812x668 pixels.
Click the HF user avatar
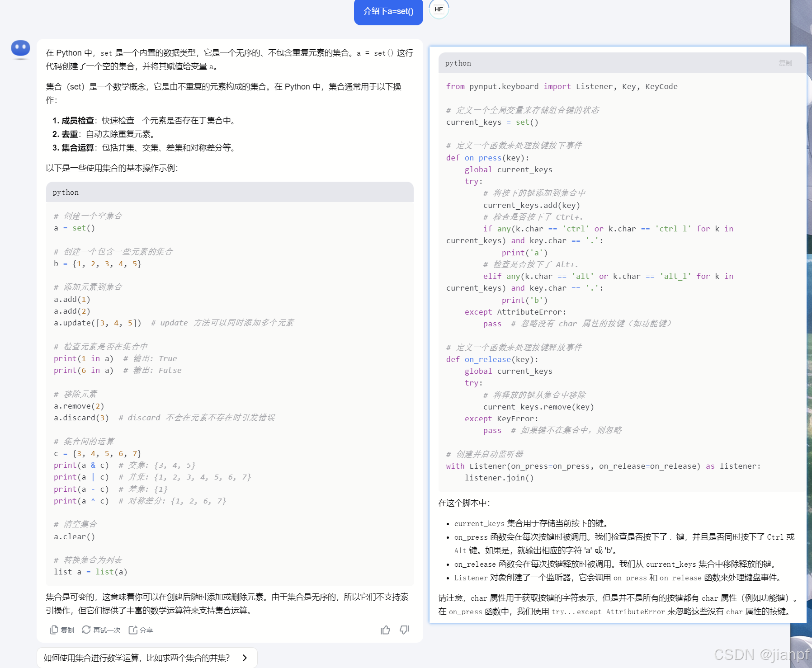click(x=439, y=9)
